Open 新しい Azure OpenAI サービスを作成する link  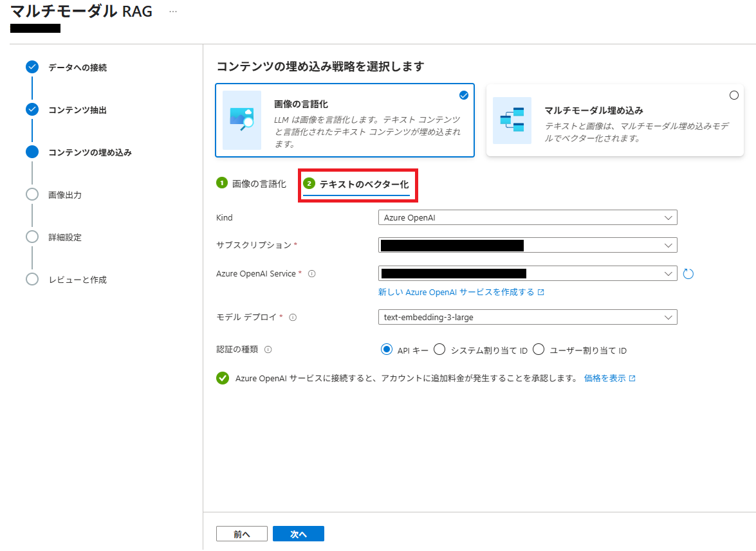click(x=456, y=293)
